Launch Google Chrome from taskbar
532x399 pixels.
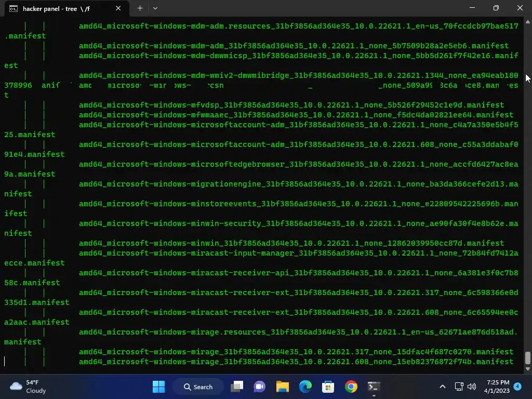pos(351,387)
